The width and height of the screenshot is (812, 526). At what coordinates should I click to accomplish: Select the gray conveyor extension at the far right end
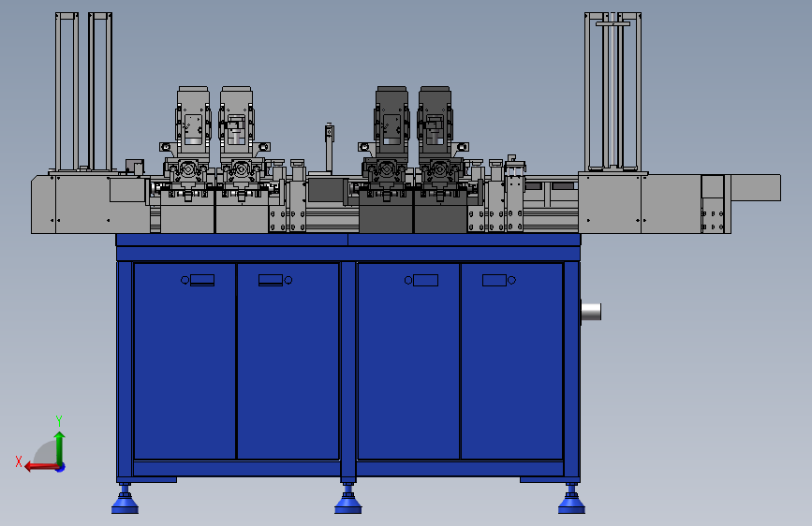click(756, 187)
